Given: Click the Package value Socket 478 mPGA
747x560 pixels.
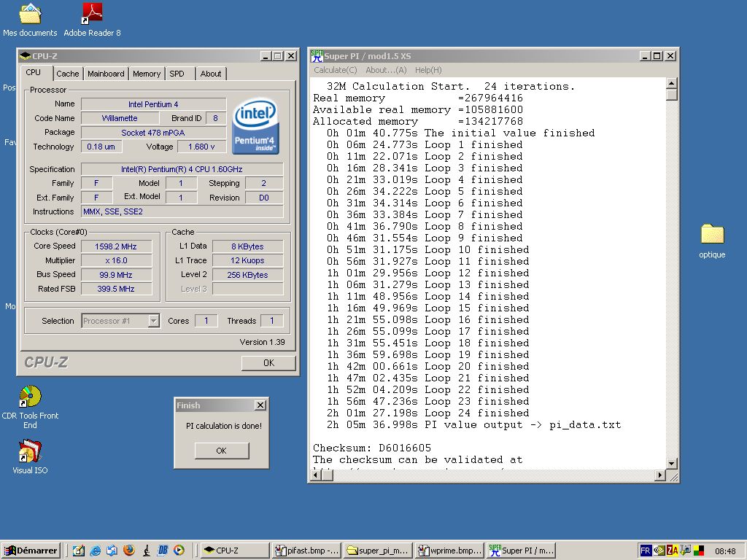Looking at the screenshot, I should (153, 133).
